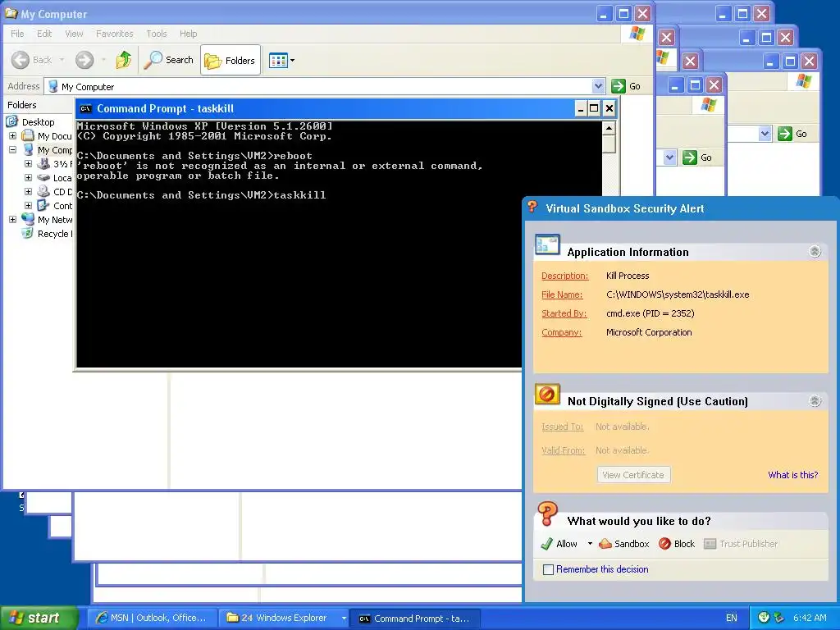Expand the My Network Places tree node
Screen dimensions: 840x630
[x=12, y=220]
